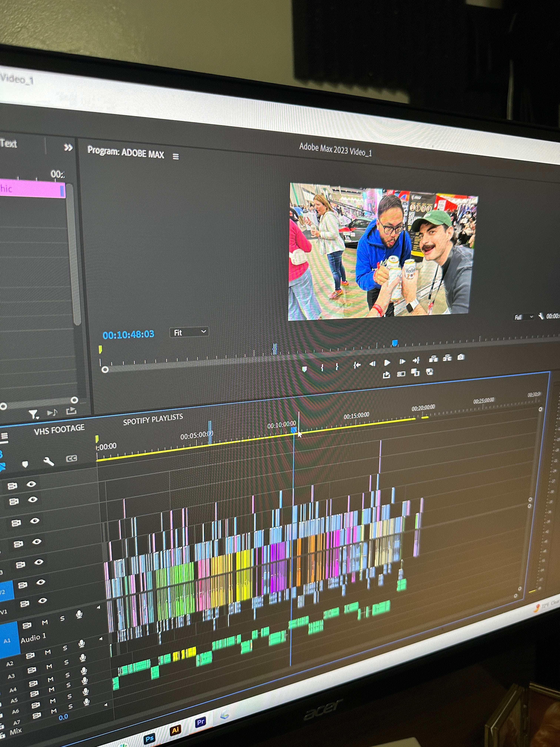
Task: Enable voice-over record on Audio 1
Action: click(79, 614)
